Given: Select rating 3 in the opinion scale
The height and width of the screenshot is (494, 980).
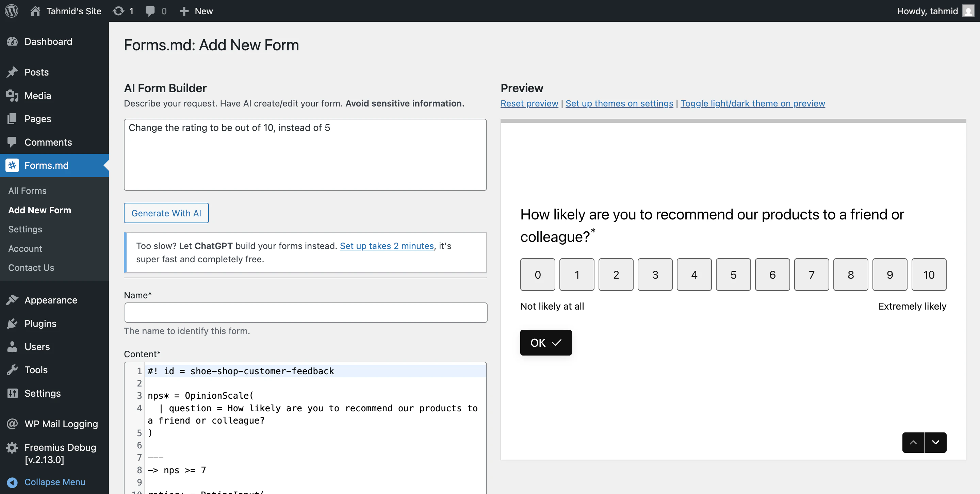Looking at the screenshot, I should 655,275.
